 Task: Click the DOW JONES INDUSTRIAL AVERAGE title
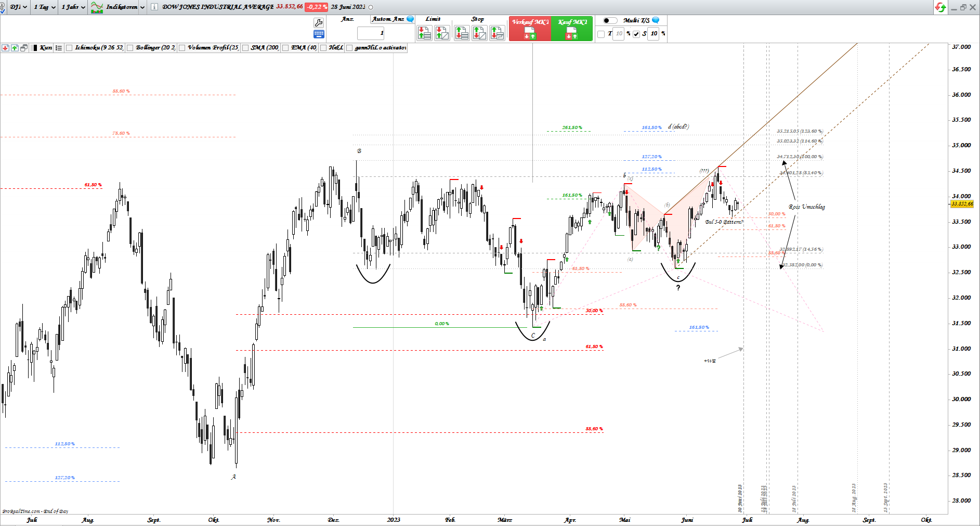pos(218,7)
